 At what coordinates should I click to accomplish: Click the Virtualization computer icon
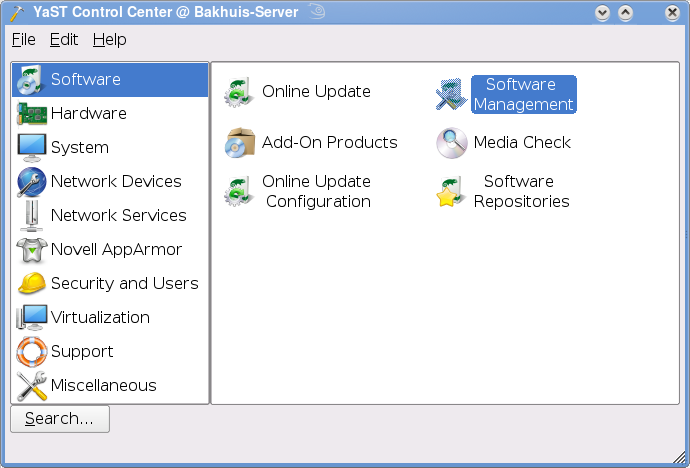tap(32, 317)
